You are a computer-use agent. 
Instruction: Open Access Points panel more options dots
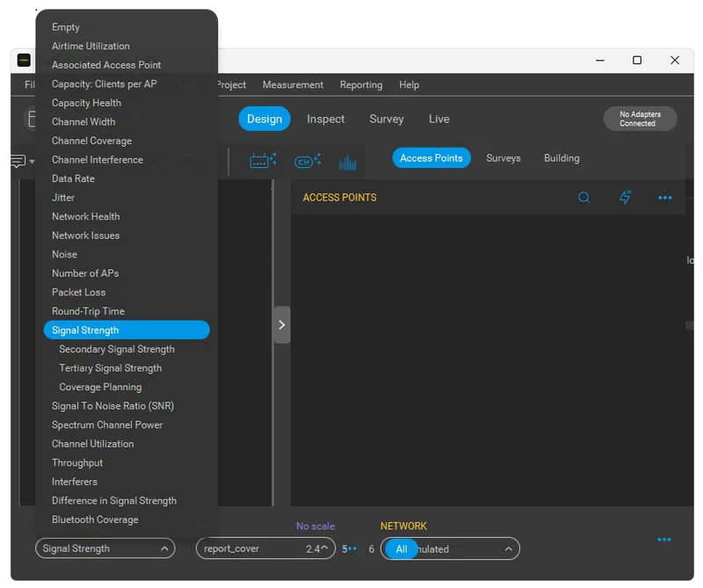[665, 198]
